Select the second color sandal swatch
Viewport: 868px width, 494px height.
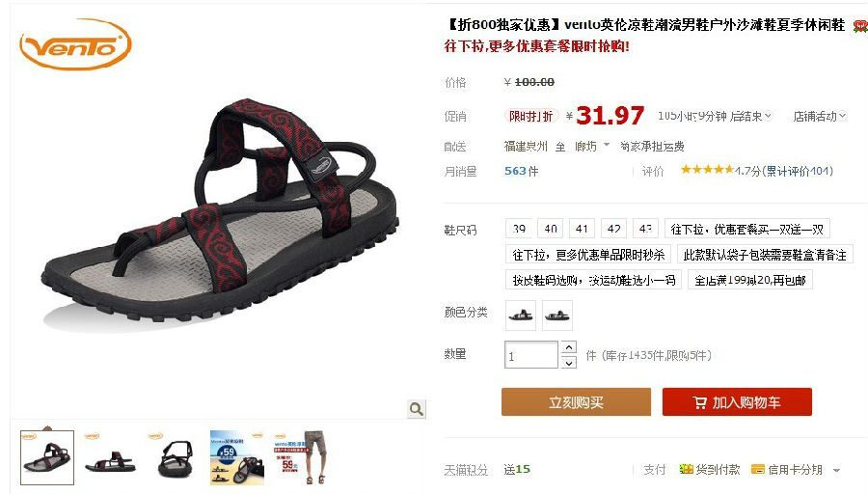click(556, 316)
